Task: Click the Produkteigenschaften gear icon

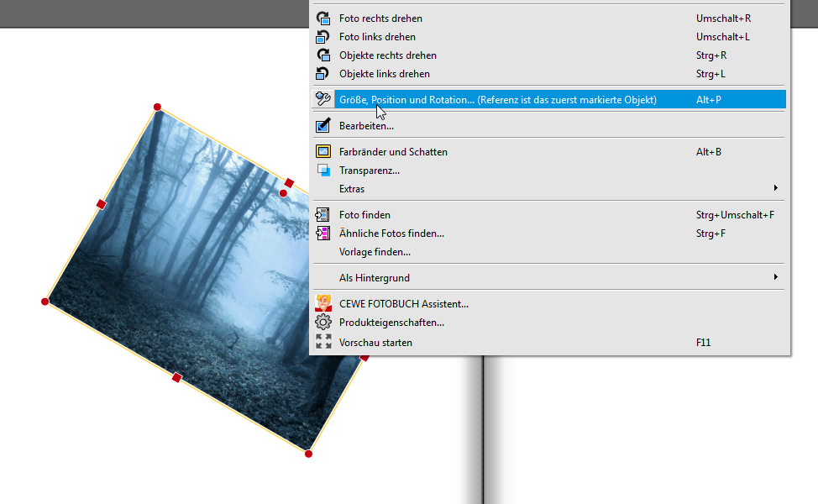Action: pos(323,323)
